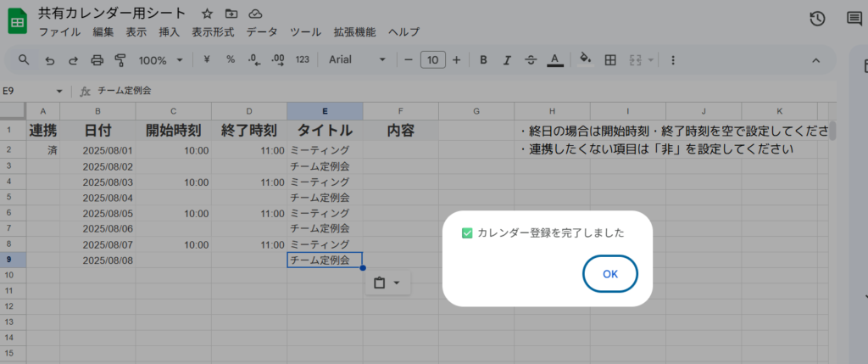Click the font size field showing 10
This screenshot has height=364, width=868.
point(433,60)
